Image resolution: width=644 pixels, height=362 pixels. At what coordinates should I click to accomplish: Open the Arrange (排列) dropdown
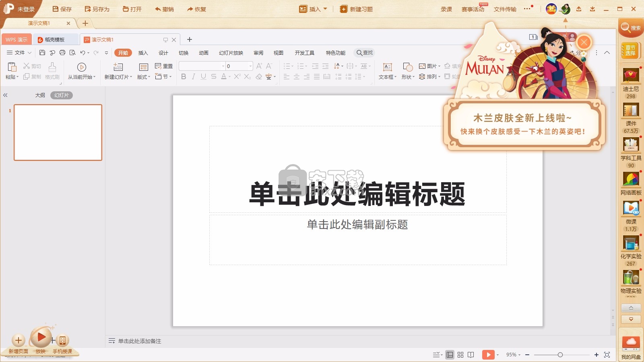(x=429, y=76)
